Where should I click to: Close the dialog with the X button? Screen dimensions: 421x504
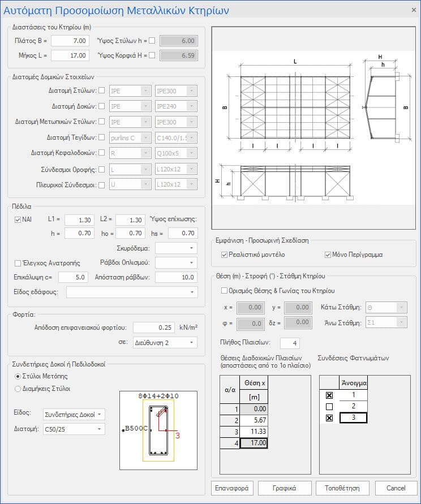pos(413,10)
